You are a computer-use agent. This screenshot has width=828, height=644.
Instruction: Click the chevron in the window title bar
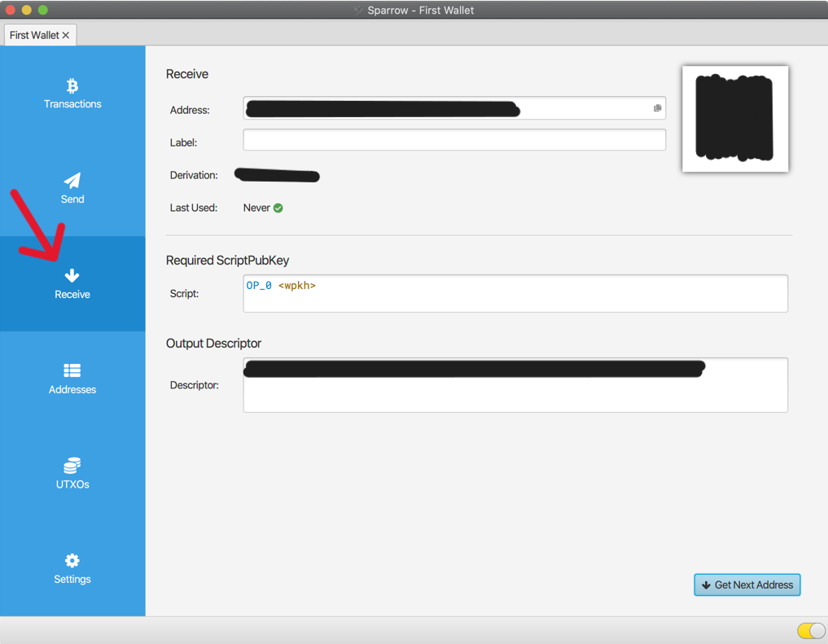click(x=358, y=10)
